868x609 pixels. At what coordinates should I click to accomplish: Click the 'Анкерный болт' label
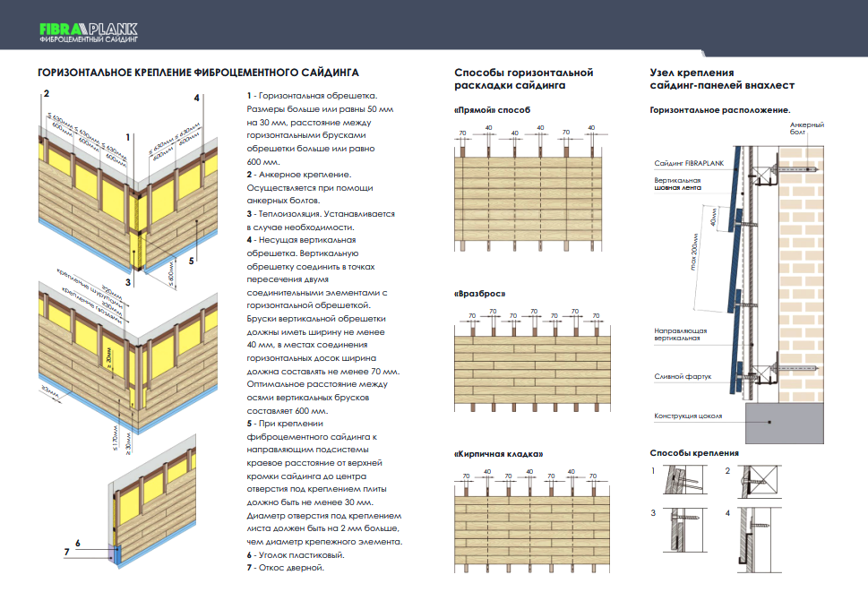806,128
